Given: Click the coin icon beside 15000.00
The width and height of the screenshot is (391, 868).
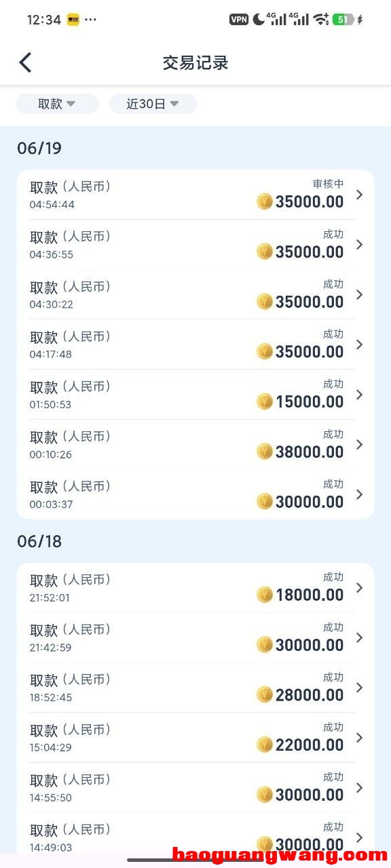Looking at the screenshot, I should [265, 401].
